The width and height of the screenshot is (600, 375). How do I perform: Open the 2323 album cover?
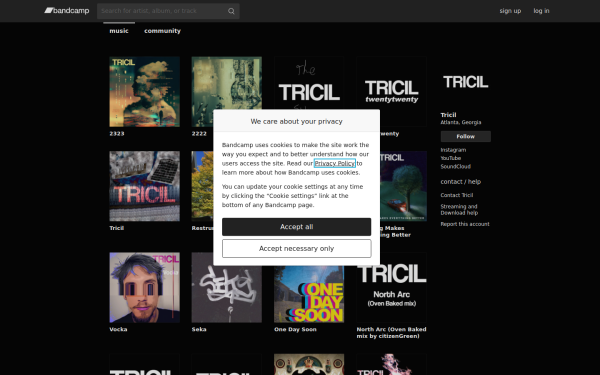tap(145, 92)
